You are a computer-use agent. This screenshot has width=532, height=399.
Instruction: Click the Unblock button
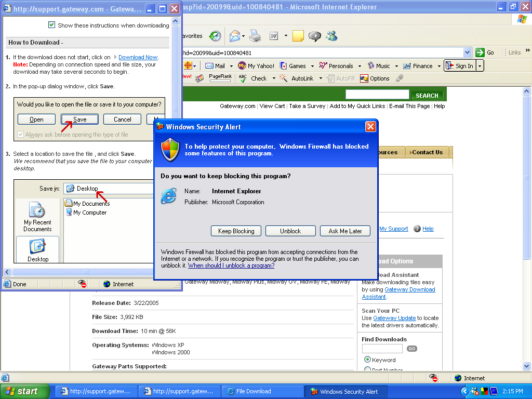coord(290,231)
